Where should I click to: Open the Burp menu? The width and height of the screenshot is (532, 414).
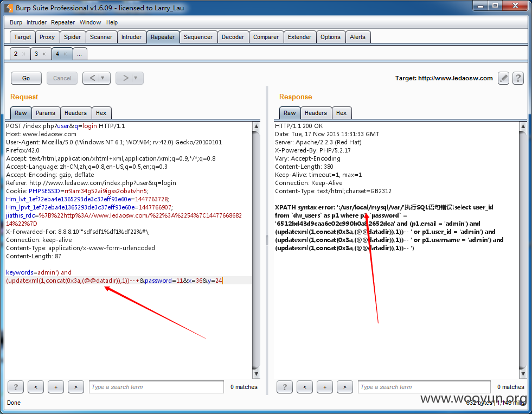click(x=16, y=22)
